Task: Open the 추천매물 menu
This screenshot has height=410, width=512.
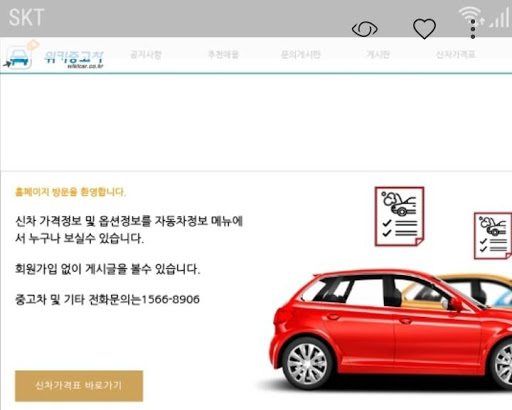Action: pyautogui.click(x=223, y=54)
